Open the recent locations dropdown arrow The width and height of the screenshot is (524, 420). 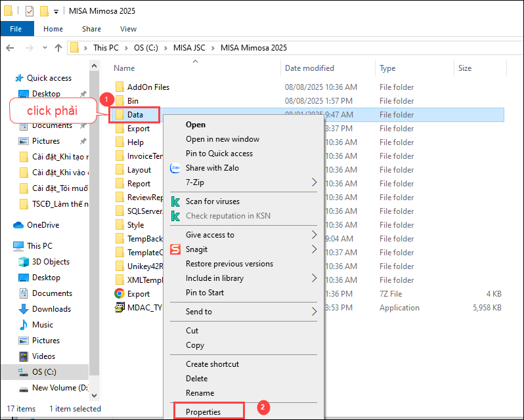coord(45,48)
